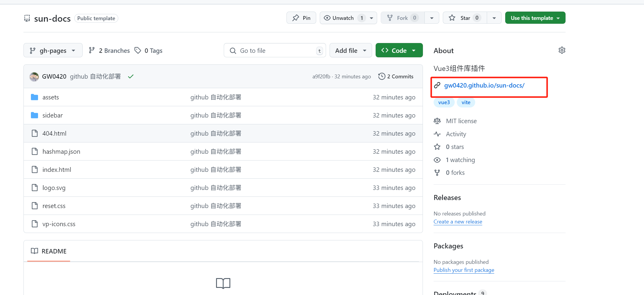
Task: Open the Packages heading link
Action: 448,246
